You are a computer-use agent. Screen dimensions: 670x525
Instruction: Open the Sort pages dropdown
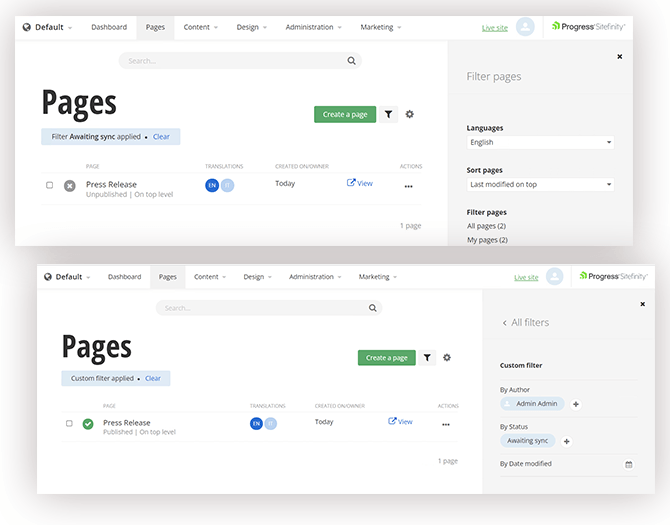540,185
